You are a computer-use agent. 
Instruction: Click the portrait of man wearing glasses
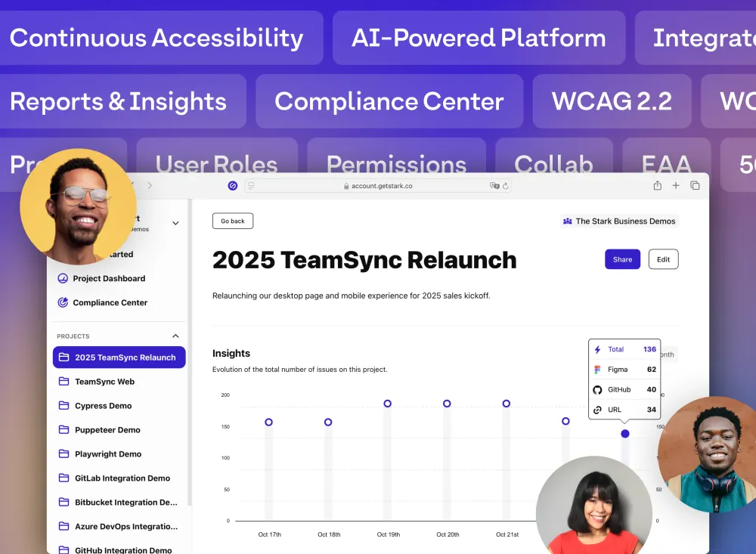tap(78, 207)
